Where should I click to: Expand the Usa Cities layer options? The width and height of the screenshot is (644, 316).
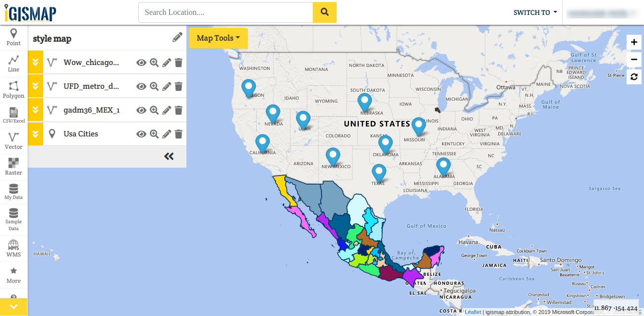35,134
